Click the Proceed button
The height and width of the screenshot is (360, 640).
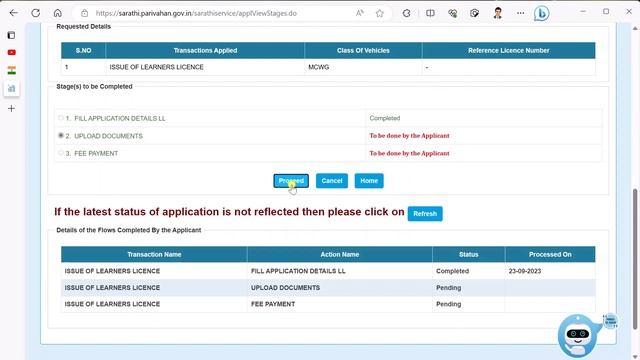click(291, 181)
